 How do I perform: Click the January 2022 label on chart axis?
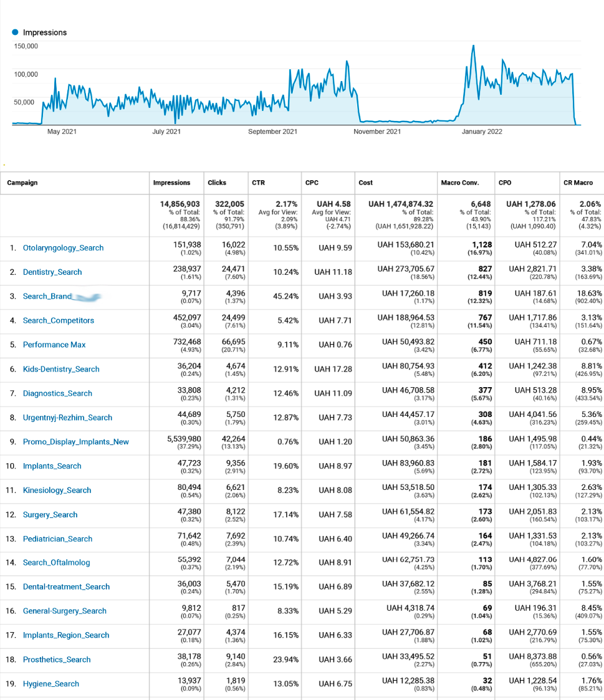pos(482,132)
